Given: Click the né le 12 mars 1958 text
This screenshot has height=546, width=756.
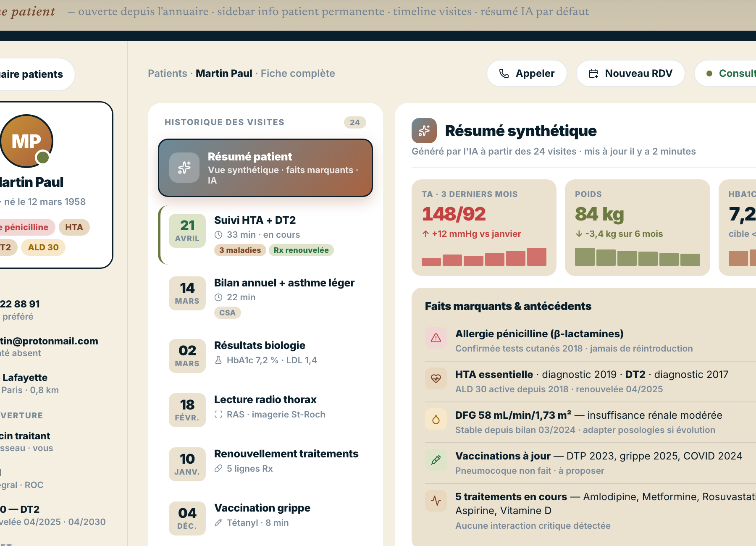Looking at the screenshot, I should [45, 202].
